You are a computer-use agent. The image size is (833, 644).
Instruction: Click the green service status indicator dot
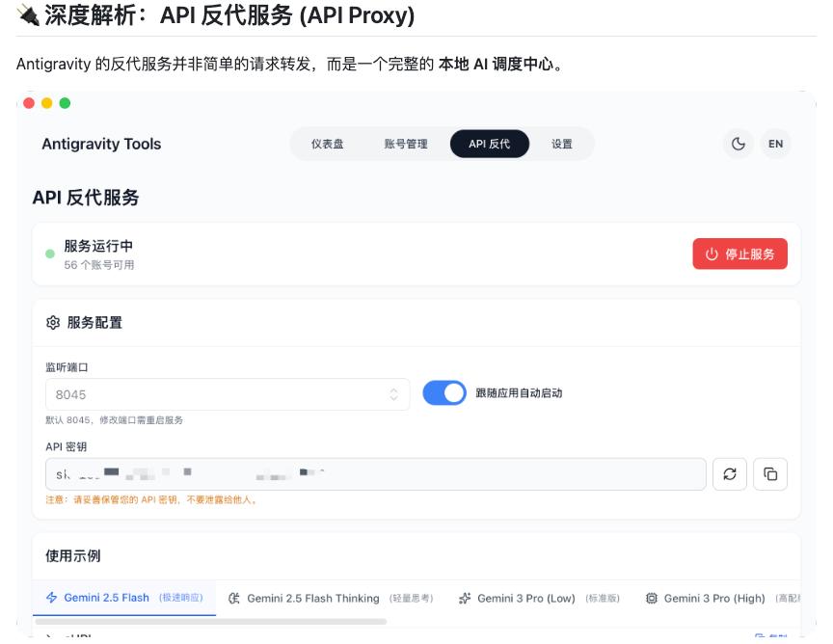(x=51, y=253)
